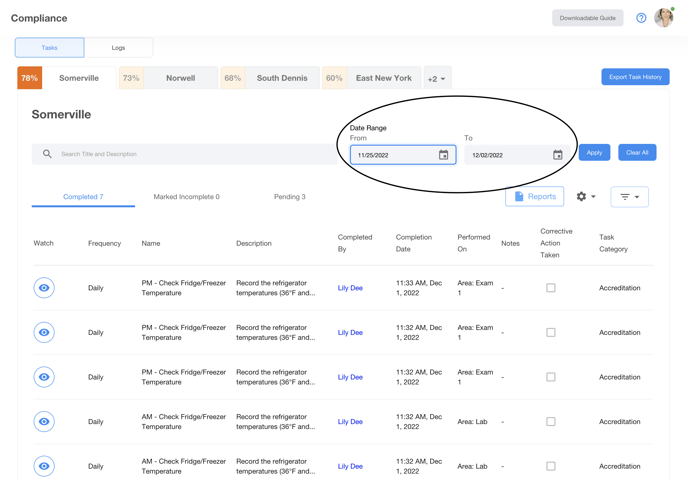688x481 pixels.
Task: Click the To date field 12/02/2022
Action: tap(517, 155)
